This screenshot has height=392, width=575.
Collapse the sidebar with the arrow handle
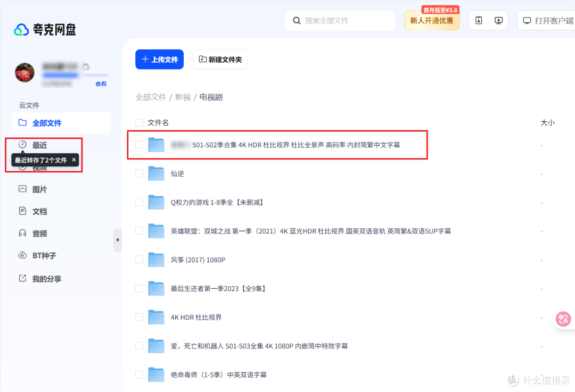[x=117, y=240]
